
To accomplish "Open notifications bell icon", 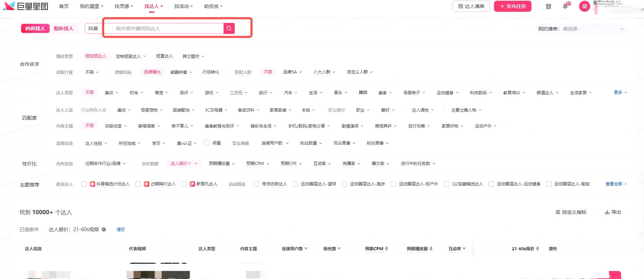I will pos(565,6).
